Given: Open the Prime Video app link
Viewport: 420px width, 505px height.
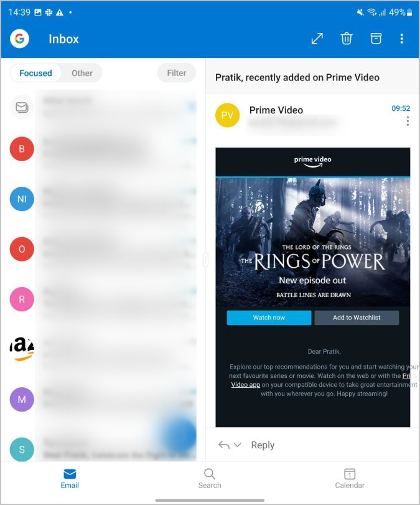Looking at the screenshot, I should click(246, 385).
